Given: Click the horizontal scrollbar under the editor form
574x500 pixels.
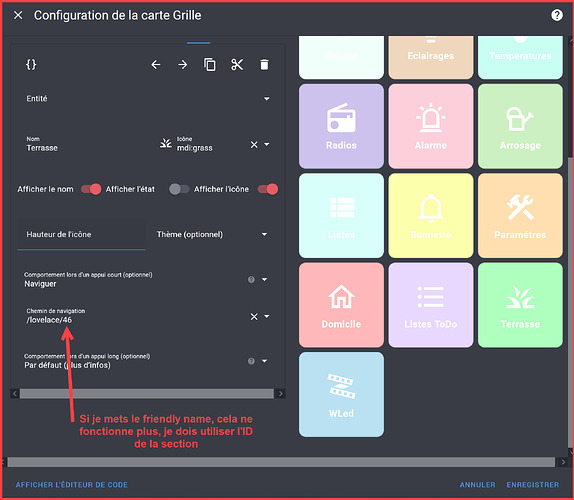Looking at the screenshot, I should click(147, 394).
